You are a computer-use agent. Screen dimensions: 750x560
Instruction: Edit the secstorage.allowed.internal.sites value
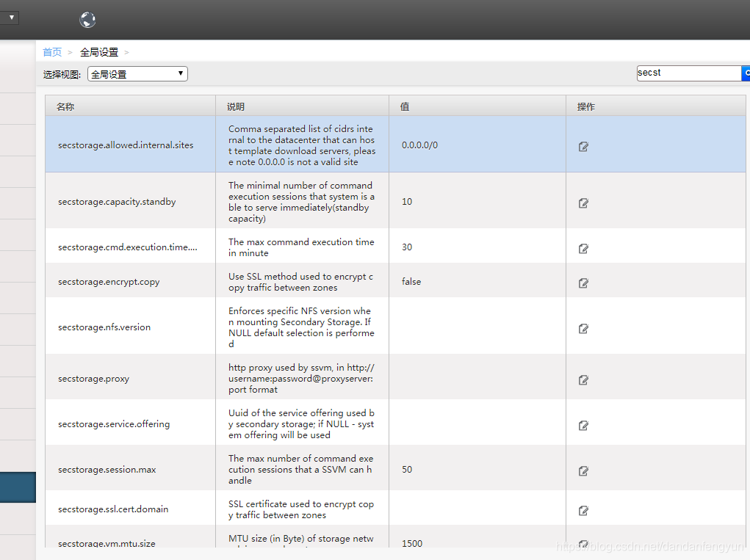pyautogui.click(x=583, y=147)
